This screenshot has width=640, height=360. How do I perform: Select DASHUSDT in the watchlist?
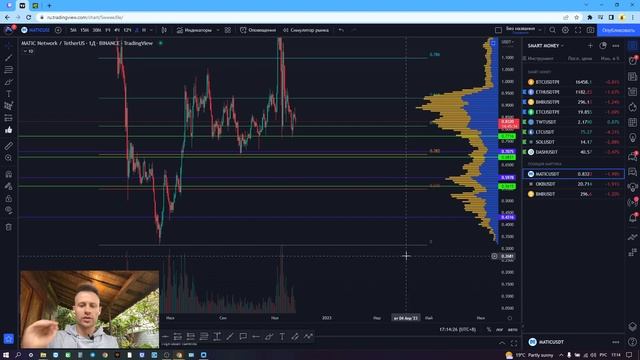tap(573, 152)
